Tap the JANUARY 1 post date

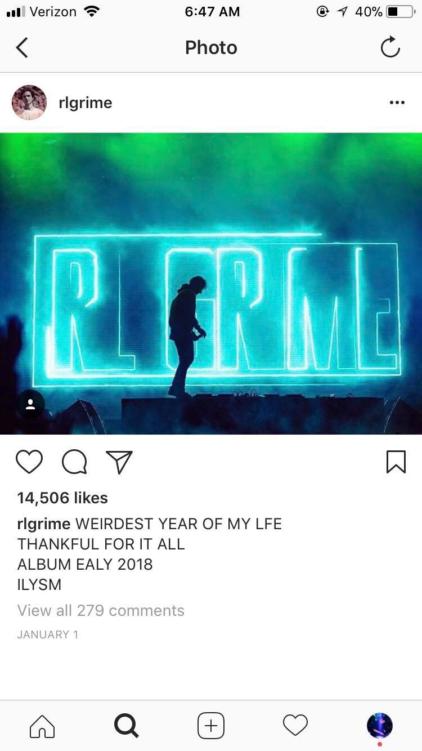pyautogui.click(x=47, y=635)
